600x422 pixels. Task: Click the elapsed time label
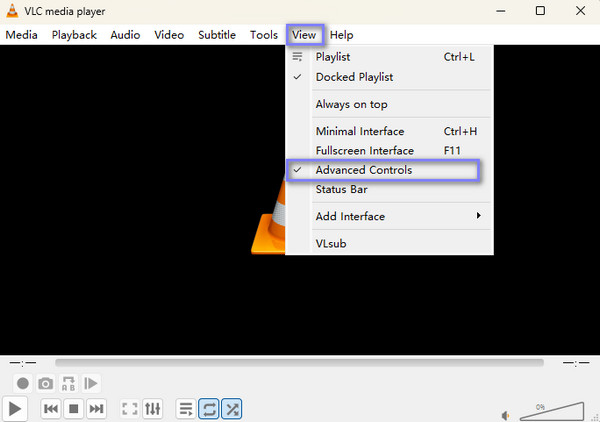point(23,363)
